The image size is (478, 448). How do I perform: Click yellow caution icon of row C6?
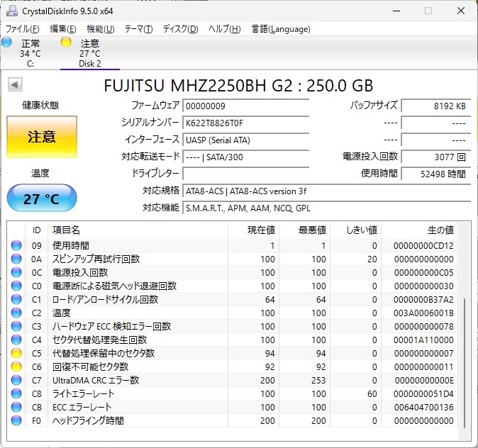pos(16,366)
